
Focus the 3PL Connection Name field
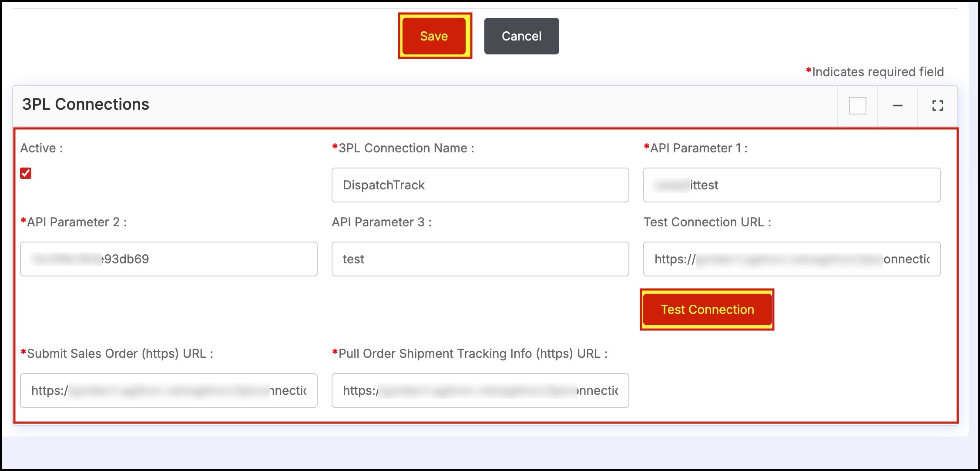[480, 185]
